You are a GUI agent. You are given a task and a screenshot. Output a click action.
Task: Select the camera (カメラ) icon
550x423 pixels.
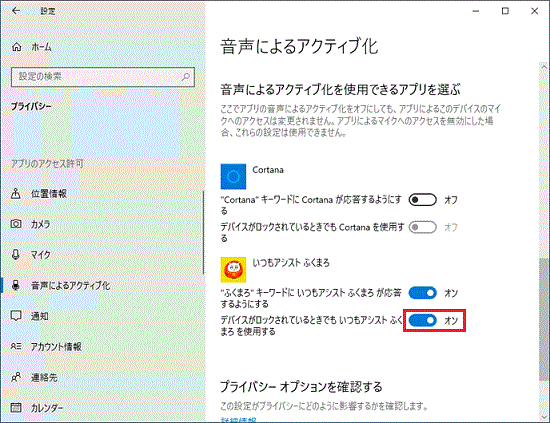pos(16,224)
